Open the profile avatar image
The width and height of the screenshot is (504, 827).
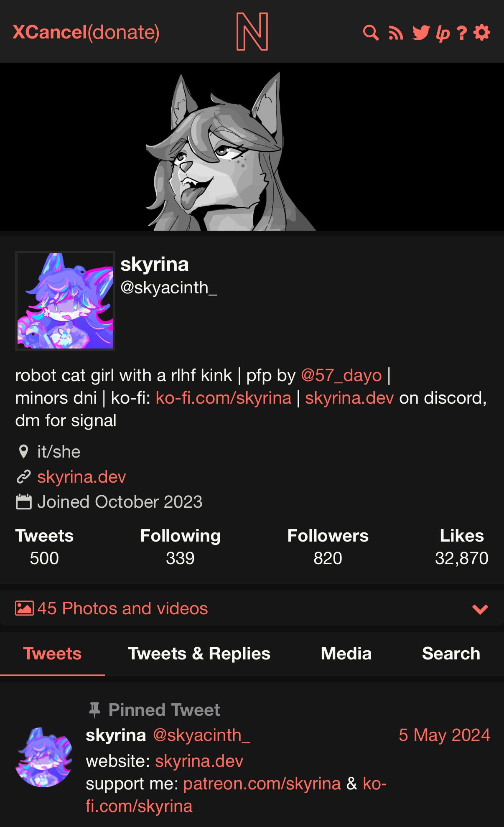pos(65,301)
